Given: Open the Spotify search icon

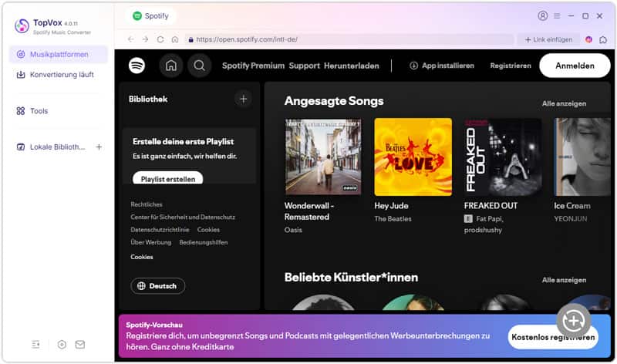Looking at the screenshot, I should tap(199, 66).
